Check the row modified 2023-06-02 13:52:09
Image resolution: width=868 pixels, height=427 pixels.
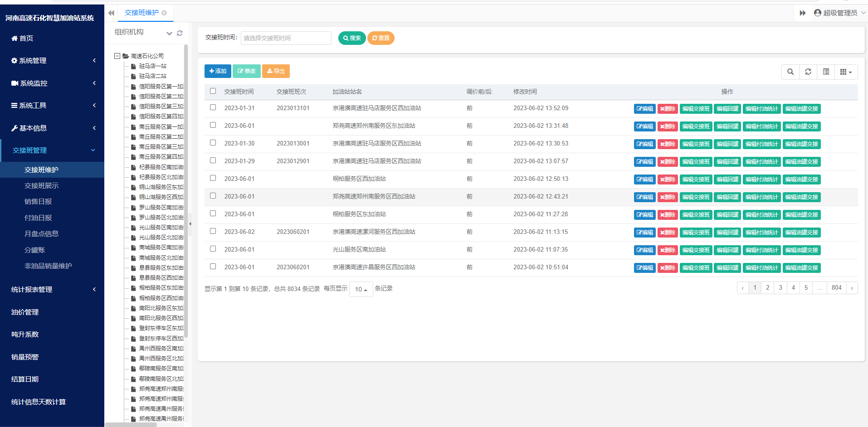(x=213, y=107)
